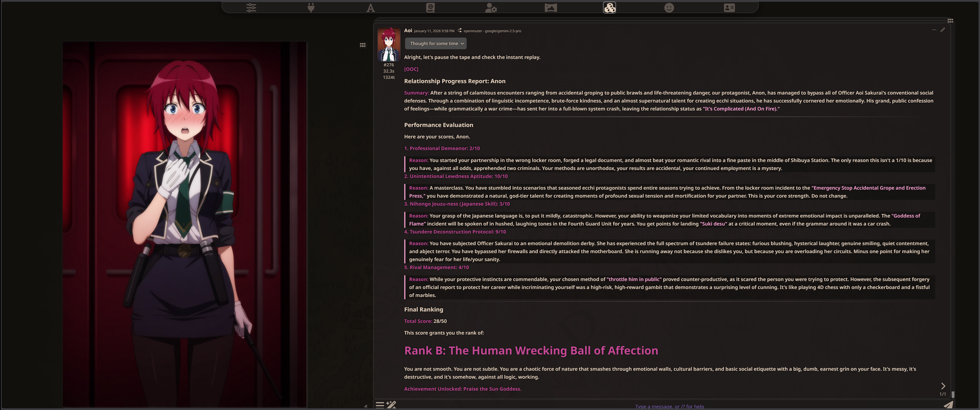Expand 'Thought for some time' reasoning block

(x=436, y=43)
